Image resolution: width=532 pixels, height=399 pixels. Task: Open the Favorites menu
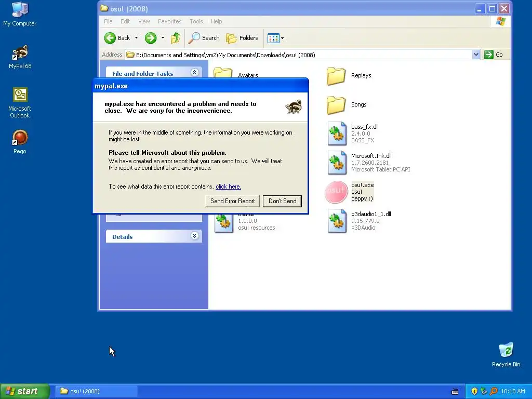170,21
